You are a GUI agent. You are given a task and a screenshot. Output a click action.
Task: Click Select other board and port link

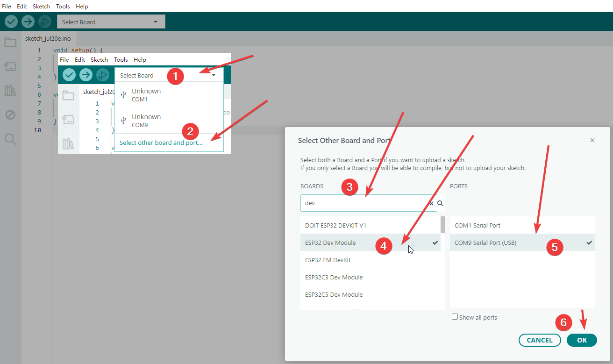click(x=161, y=143)
